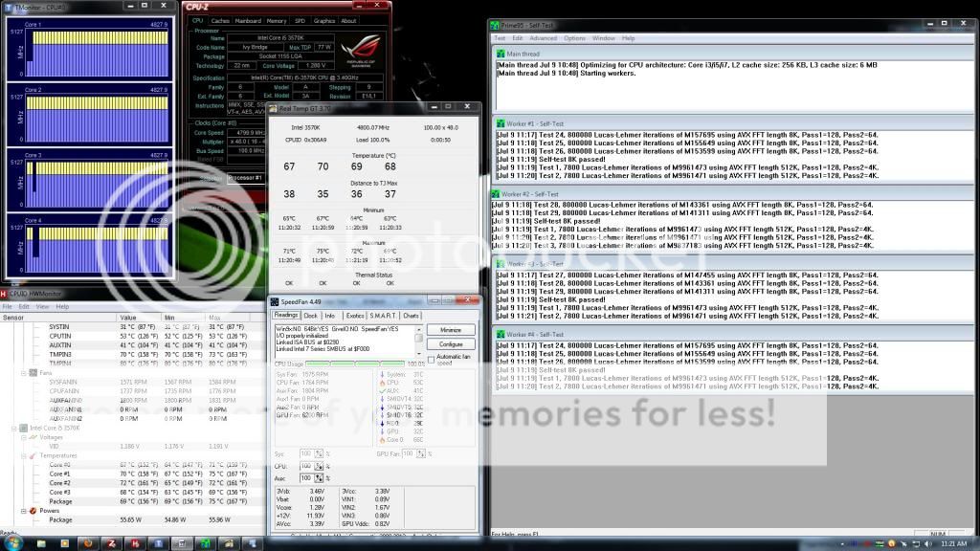The image size is (980, 551).
Task: Click the Configure button in SpeedFan
Action: (451, 344)
